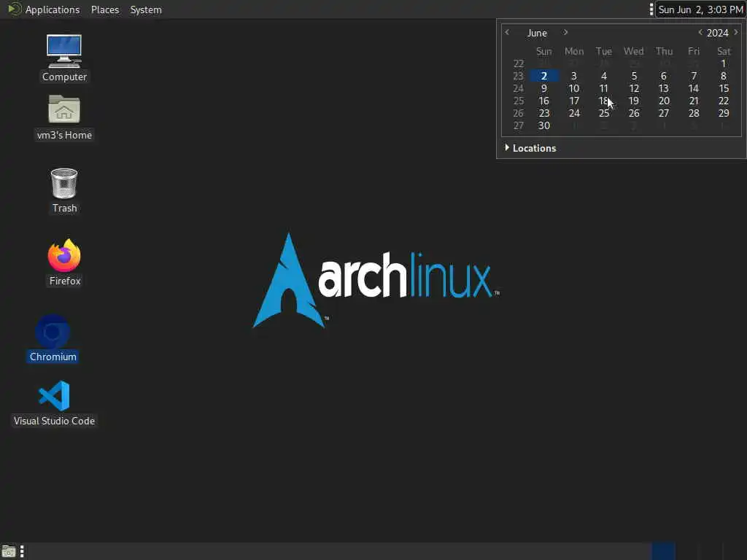The height and width of the screenshot is (560, 747).
Task: Switch to the highlighted workspace in bottom panel
Action: 663,551
